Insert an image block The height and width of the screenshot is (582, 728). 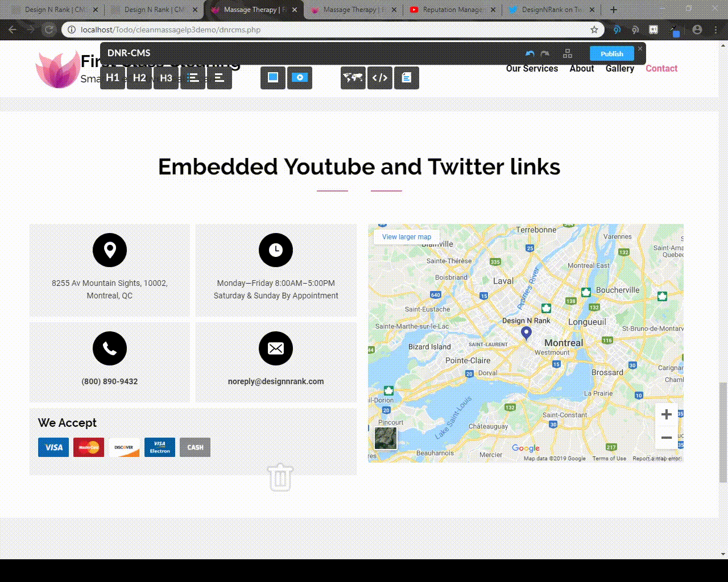coord(273,78)
